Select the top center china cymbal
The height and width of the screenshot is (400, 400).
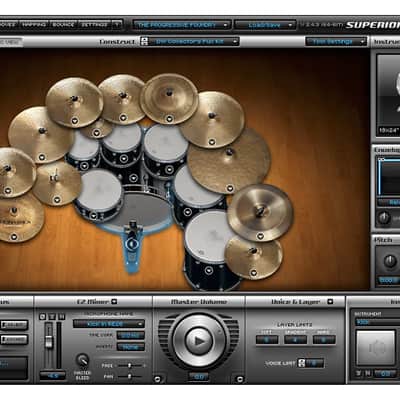click(x=169, y=98)
